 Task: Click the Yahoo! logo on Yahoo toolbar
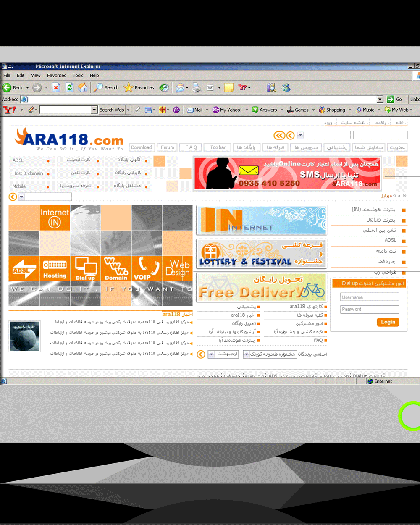point(9,110)
